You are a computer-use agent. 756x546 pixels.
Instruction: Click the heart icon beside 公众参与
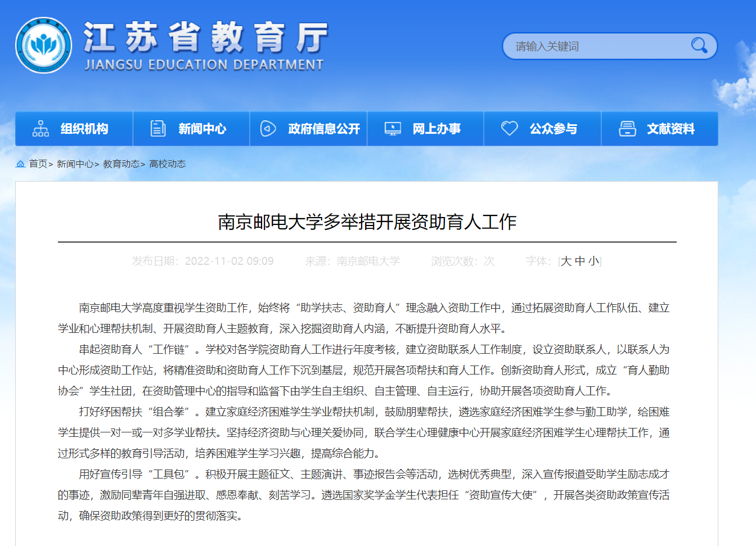click(510, 129)
